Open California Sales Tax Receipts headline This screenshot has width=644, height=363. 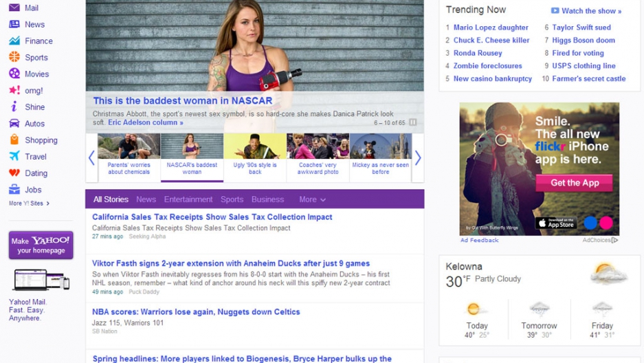[212, 217]
